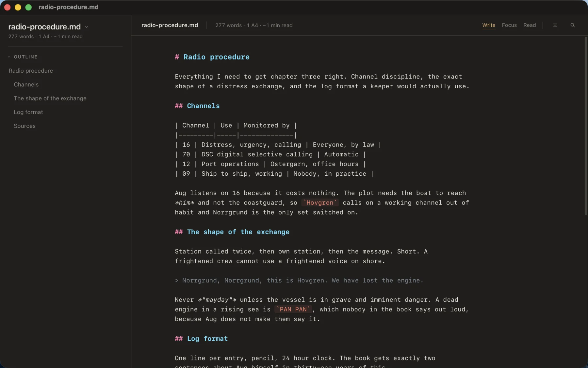Select Log format in outline
Viewport: 588px width, 368px height.
click(x=28, y=112)
